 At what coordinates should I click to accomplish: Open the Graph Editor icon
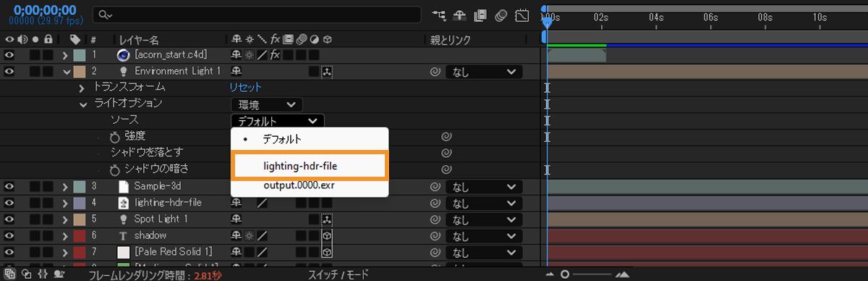click(522, 14)
